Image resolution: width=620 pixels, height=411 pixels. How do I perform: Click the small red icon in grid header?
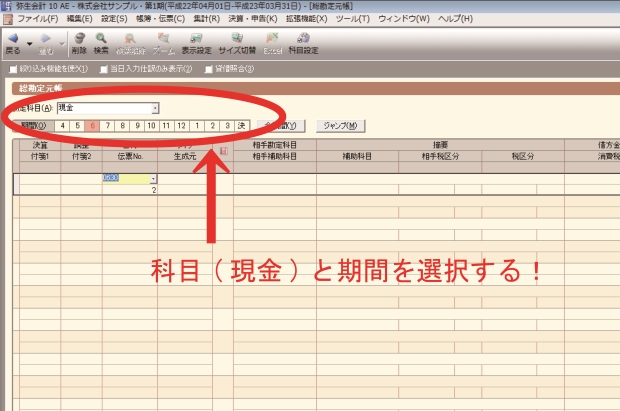pos(223,151)
